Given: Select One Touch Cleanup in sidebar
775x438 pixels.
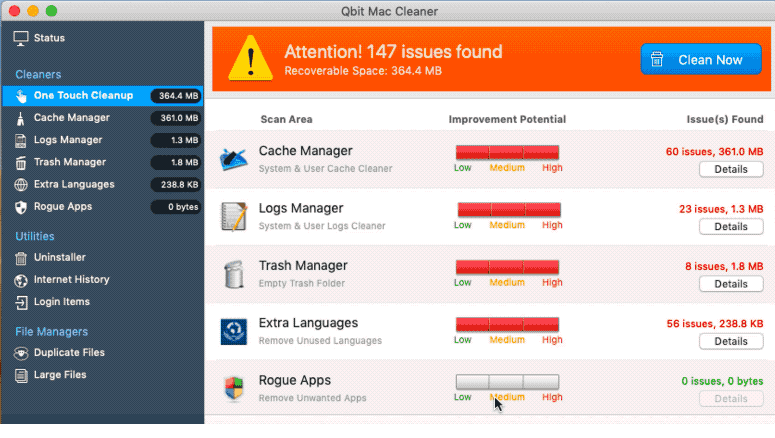Looking at the screenshot, I should [x=83, y=96].
